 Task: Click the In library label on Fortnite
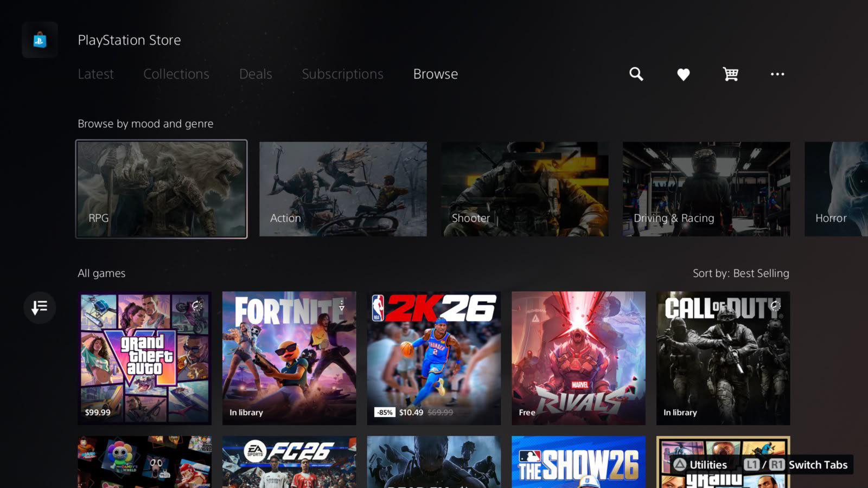tap(246, 413)
